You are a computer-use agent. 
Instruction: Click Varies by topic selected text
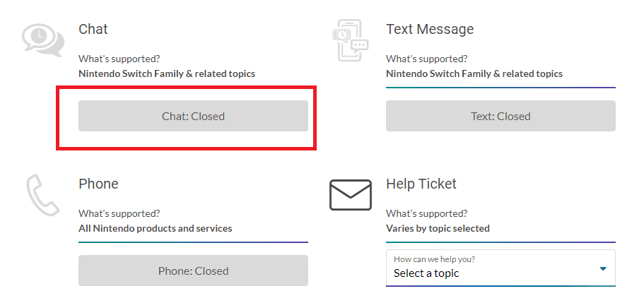(x=438, y=228)
